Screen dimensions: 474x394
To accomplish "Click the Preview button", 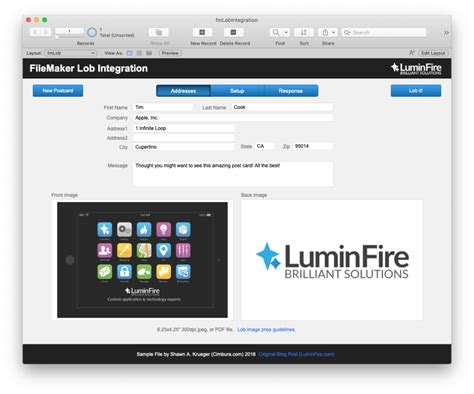I will point(170,53).
